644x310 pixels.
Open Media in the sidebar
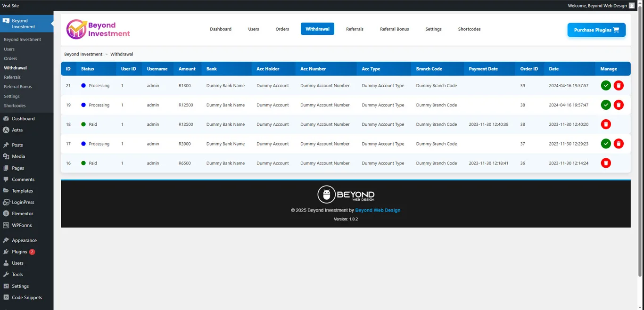pyautogui.click(x=18, y=156)
